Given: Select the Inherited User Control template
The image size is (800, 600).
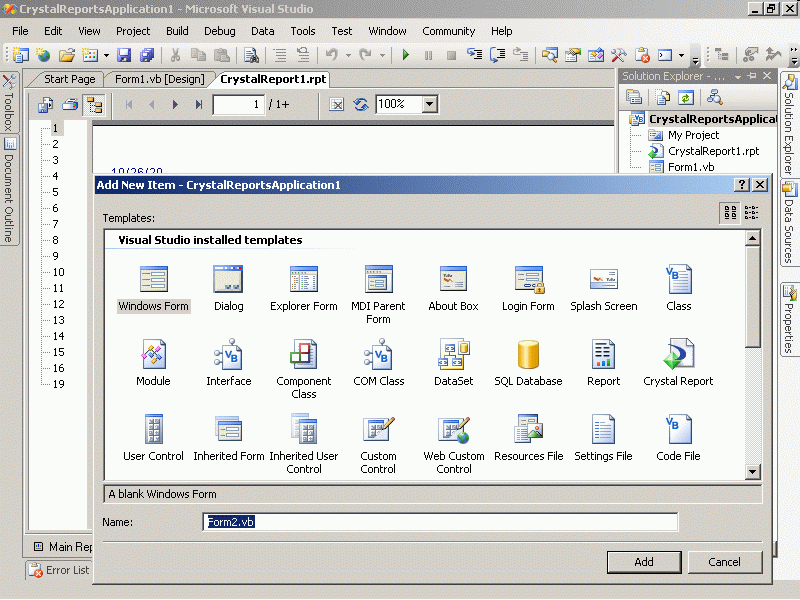Looking at the screenshot, I should [304, 444].
